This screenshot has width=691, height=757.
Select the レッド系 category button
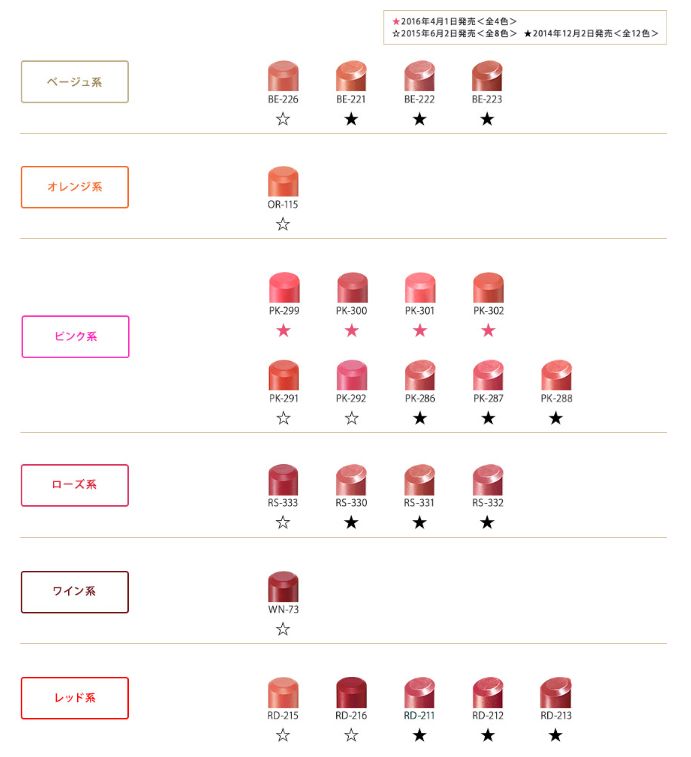point(75,698)
